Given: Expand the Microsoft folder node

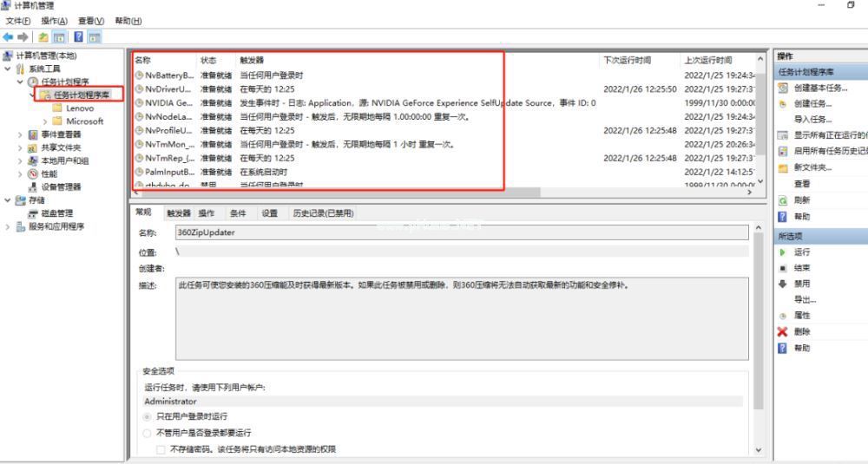Looking at the screenshot, I should [x=45, y=121].
